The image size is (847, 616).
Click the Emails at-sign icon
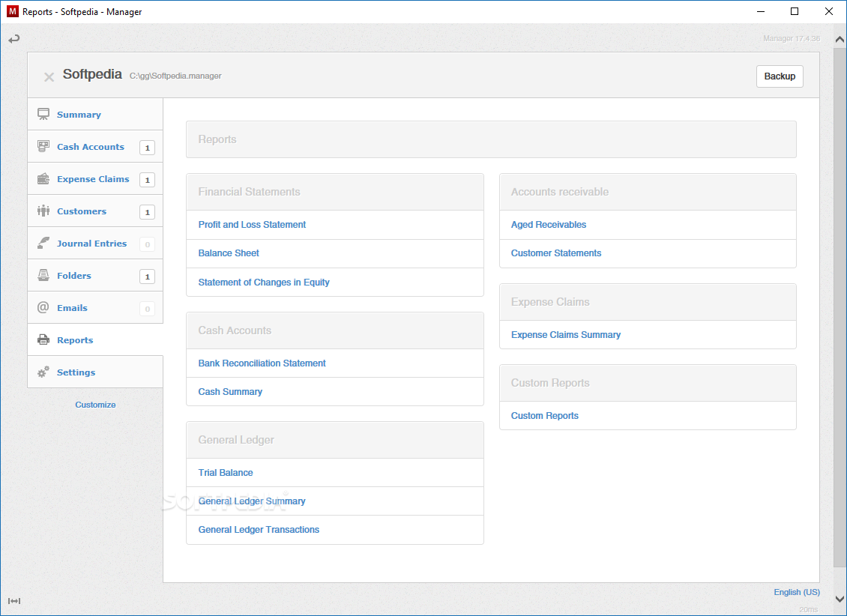43,308
